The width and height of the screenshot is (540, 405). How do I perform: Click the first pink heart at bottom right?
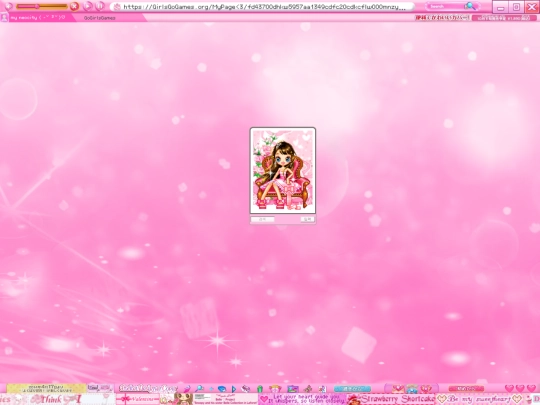point(509,388)
